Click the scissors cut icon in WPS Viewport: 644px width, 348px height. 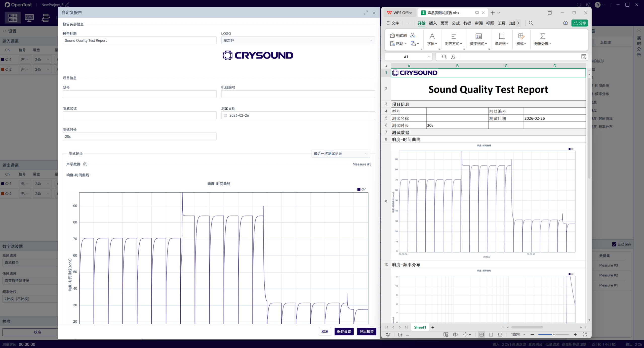413,35
